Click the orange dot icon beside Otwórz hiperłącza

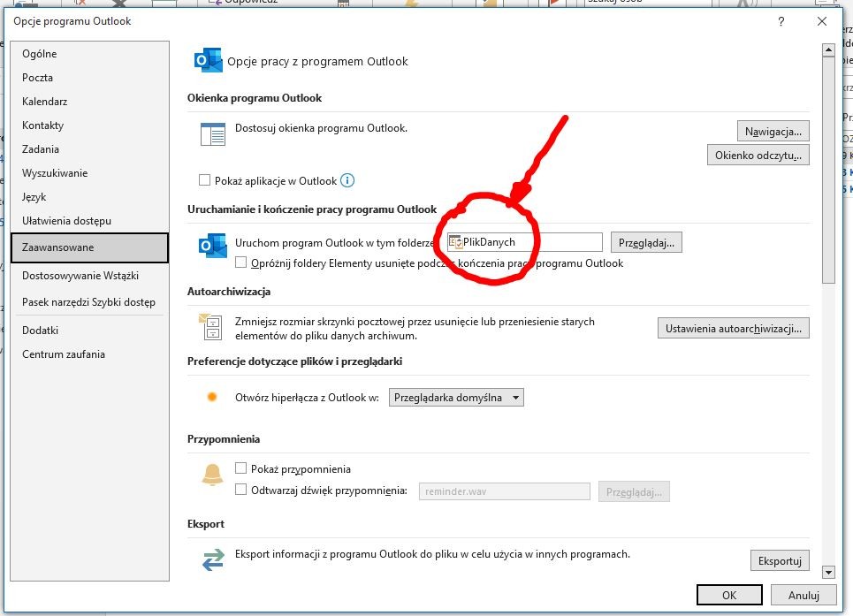[212, 397]
